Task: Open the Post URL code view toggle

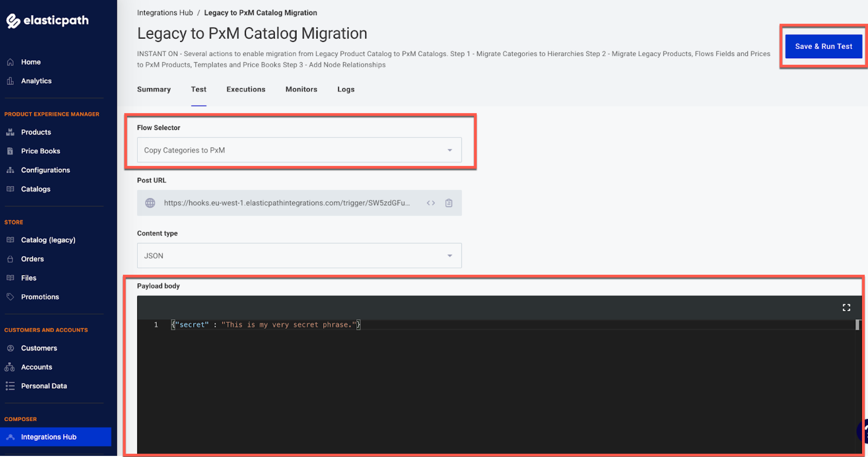Action: 430,203
